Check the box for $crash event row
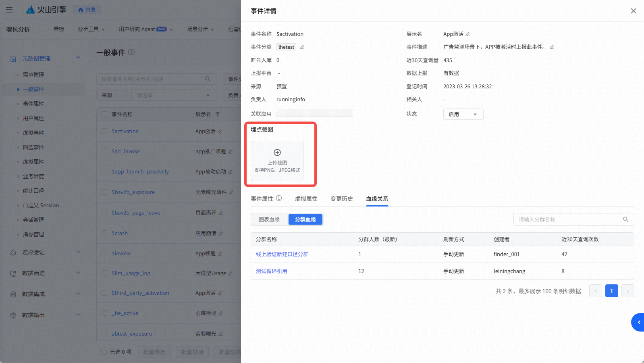This screenshot has height=363, width=644. click(104, 233)
